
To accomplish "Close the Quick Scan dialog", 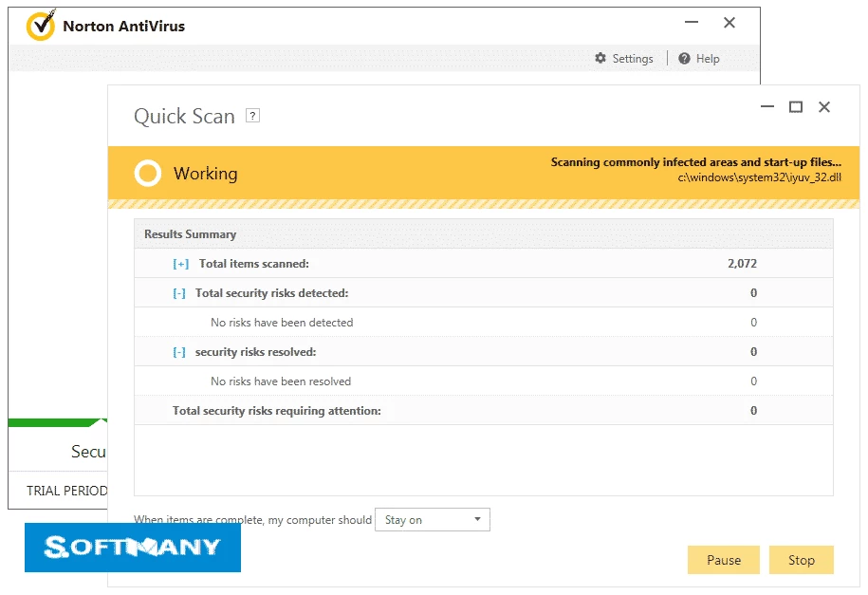I will [824, 107].
